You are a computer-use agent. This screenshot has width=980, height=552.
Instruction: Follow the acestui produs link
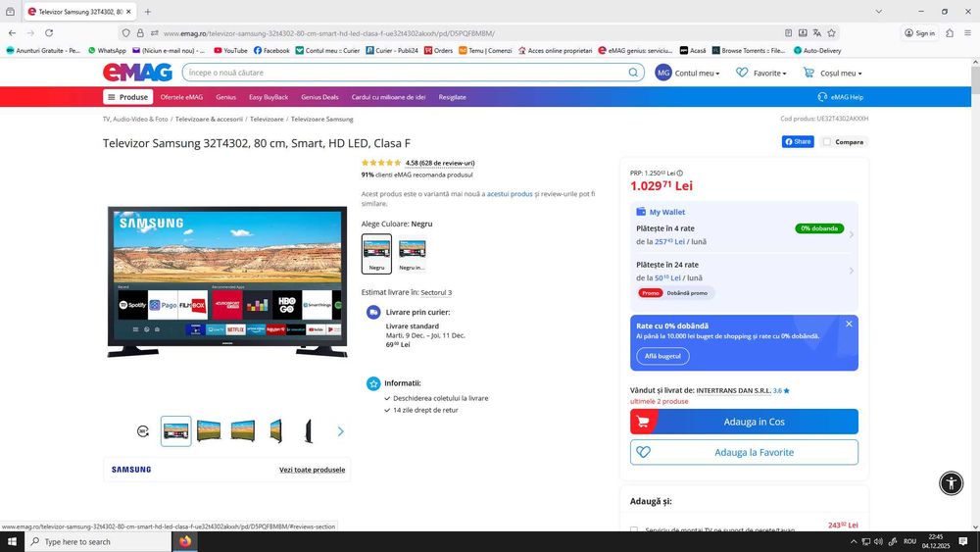(x=510, y=194)
